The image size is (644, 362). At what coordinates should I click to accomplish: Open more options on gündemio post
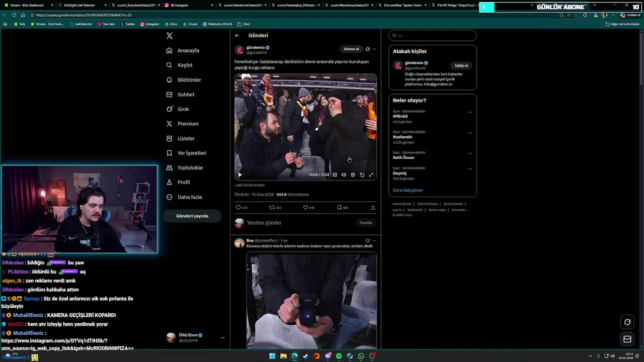[x=374, y=49]
